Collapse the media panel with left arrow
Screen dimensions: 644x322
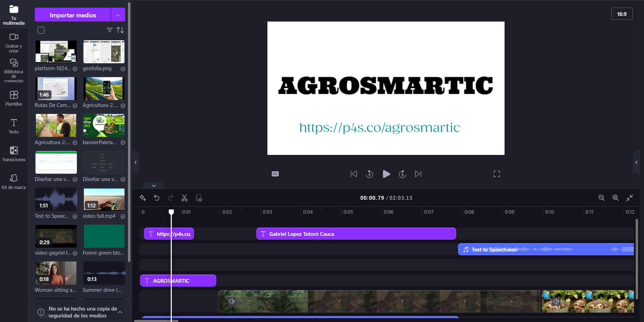(136, 162)
